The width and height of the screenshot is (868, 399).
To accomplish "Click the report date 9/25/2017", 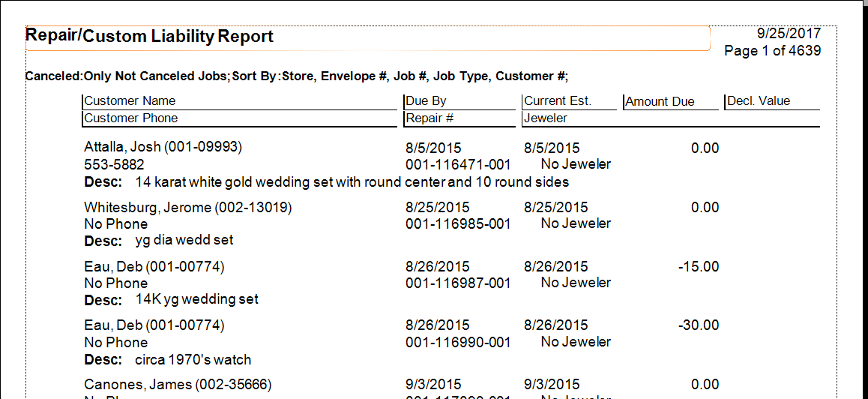I will click(789, 34).
